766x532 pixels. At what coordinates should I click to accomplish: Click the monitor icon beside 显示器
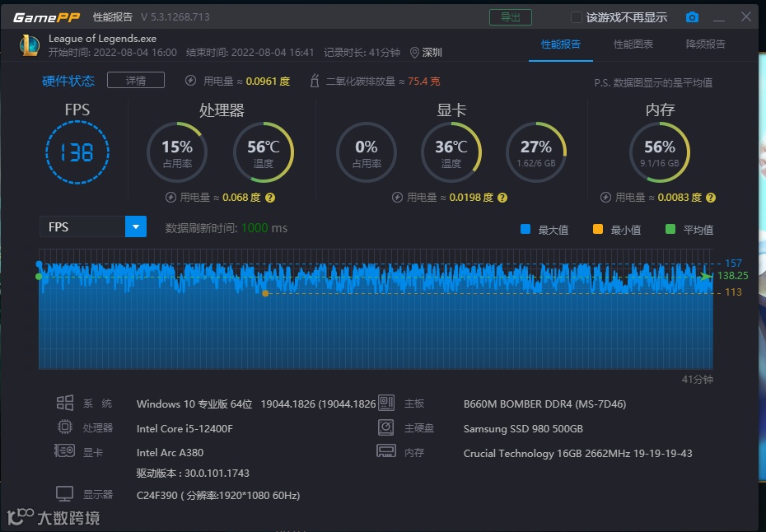point(64,494)
